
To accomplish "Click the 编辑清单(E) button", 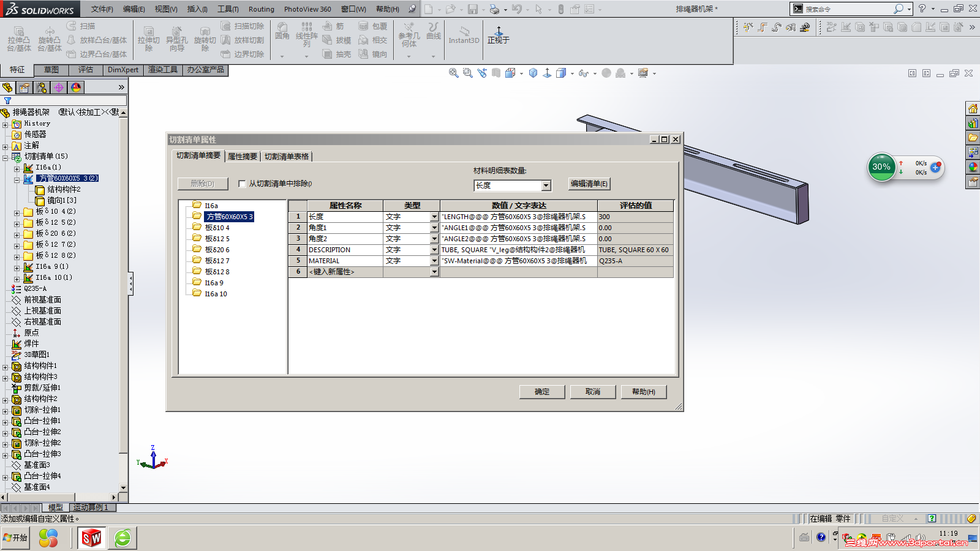I will click(x=589, y=184).
